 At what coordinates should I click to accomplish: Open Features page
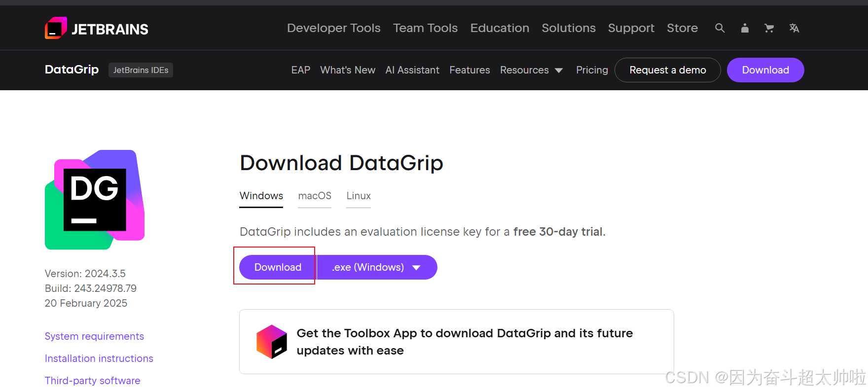(470, 70)
